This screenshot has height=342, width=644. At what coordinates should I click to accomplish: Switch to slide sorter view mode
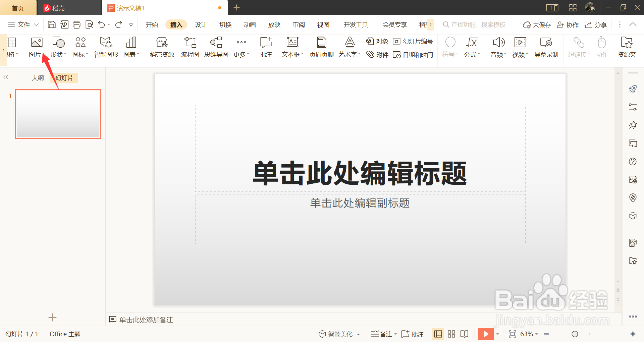click(451, 334)
